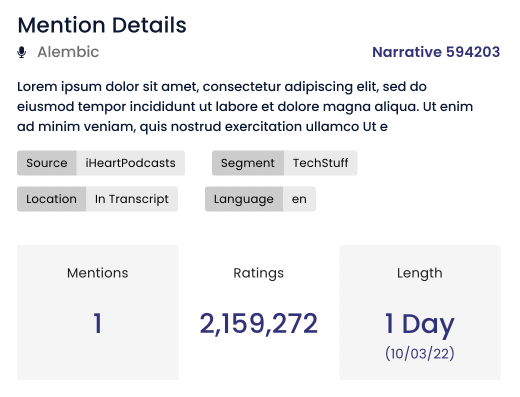Click the Length card title

tap(420, 273)
